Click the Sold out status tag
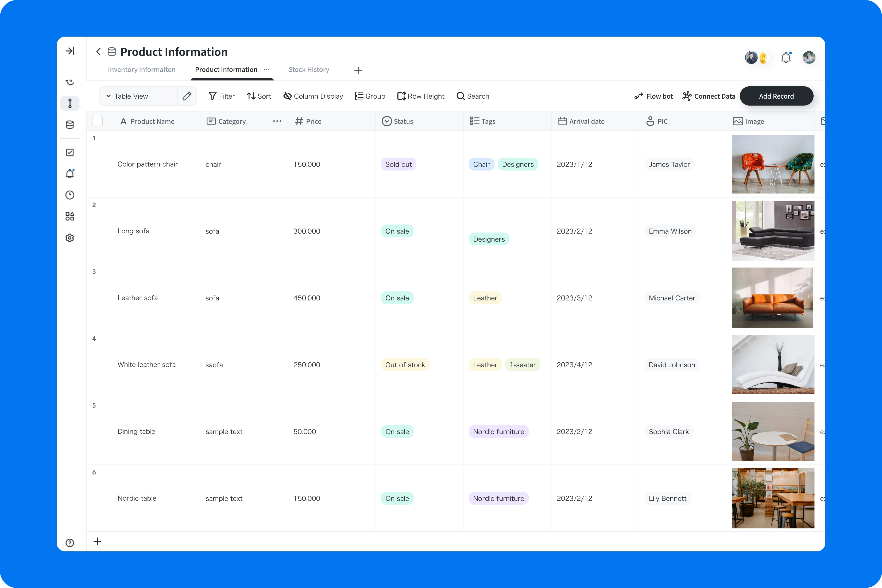Image resolution: width=882 pixels, height=588 pixels. pyautogui.click(x=398, y=164)
